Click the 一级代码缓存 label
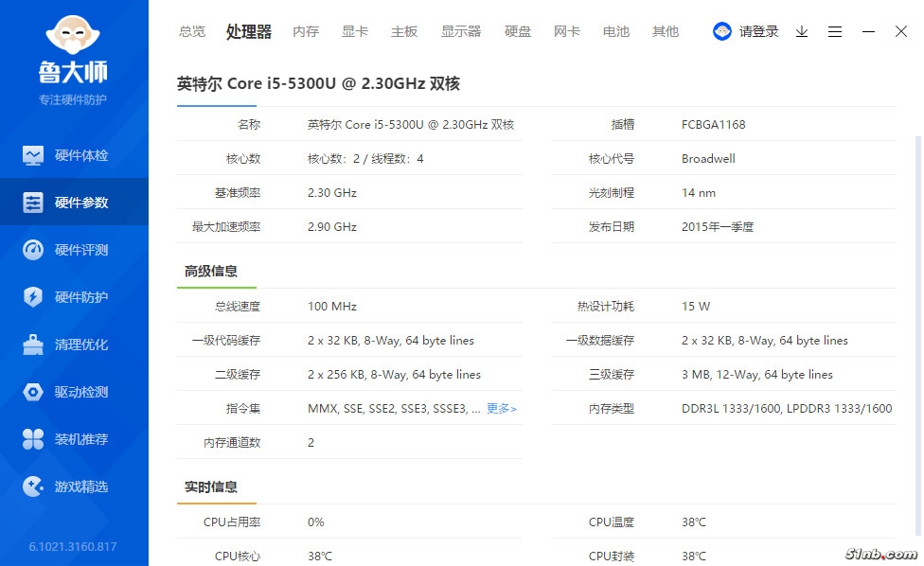Screen dimensions: 924x566 (x=226, y=341)
